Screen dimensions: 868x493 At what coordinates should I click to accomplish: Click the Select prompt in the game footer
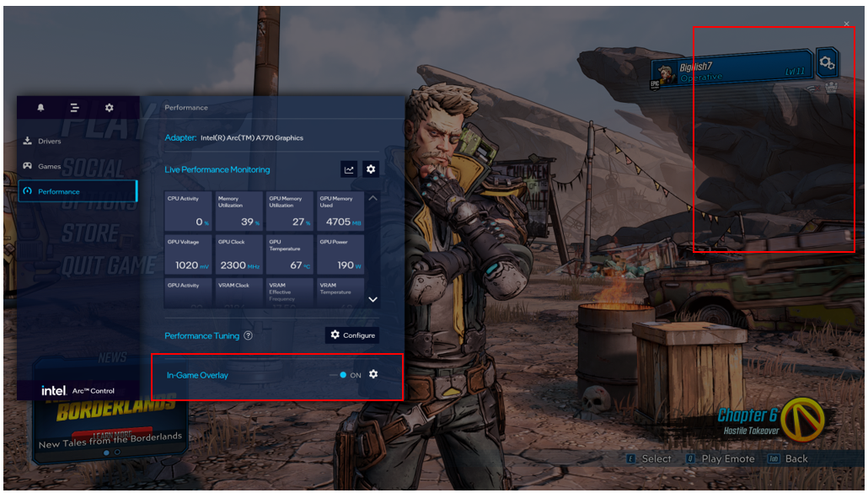[649, 458]
